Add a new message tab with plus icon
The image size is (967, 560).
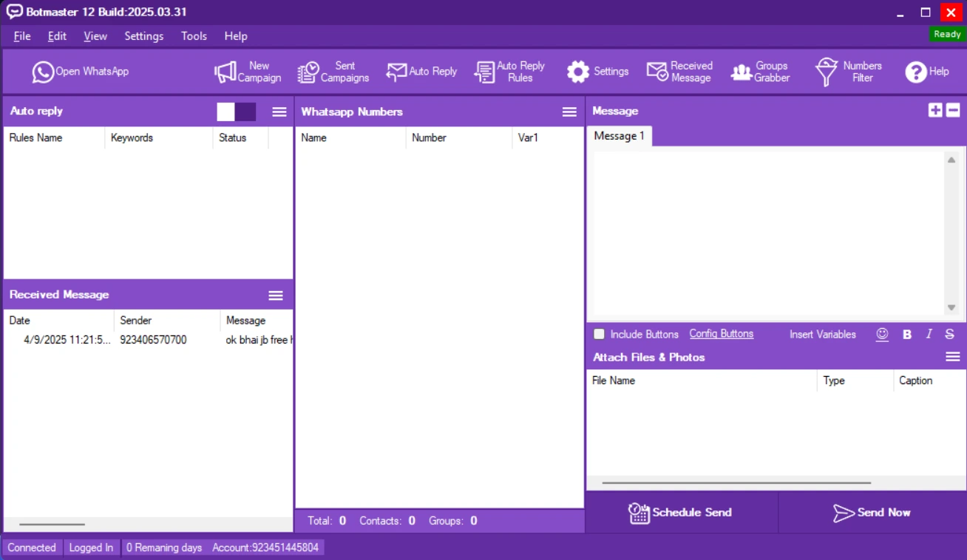935,110
